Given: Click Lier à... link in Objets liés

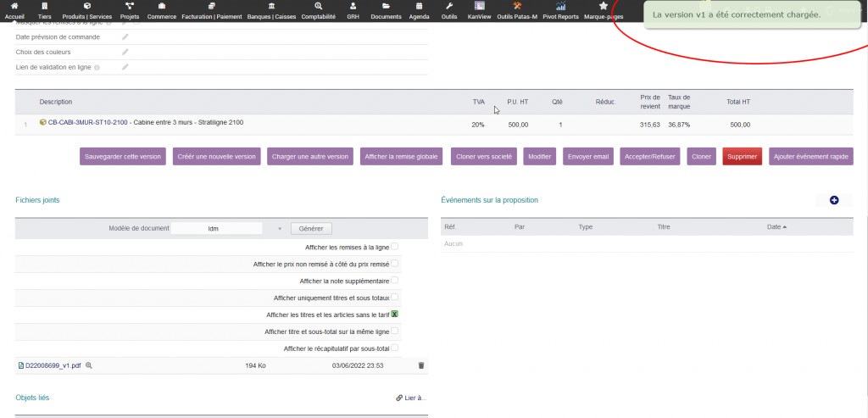Looking at the screenshot, I should (x=412, y=398).
